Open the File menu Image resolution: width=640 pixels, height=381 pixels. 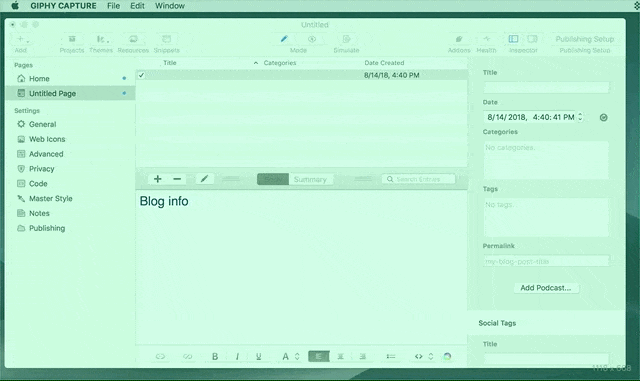click(113, 6)
